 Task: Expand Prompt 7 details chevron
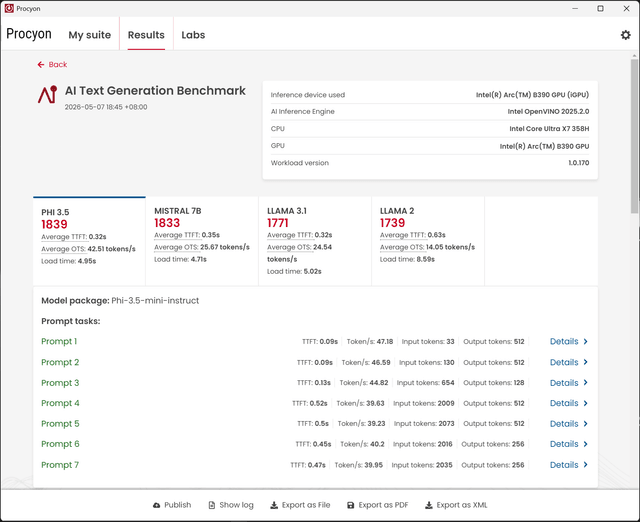[x=585, y=465]
